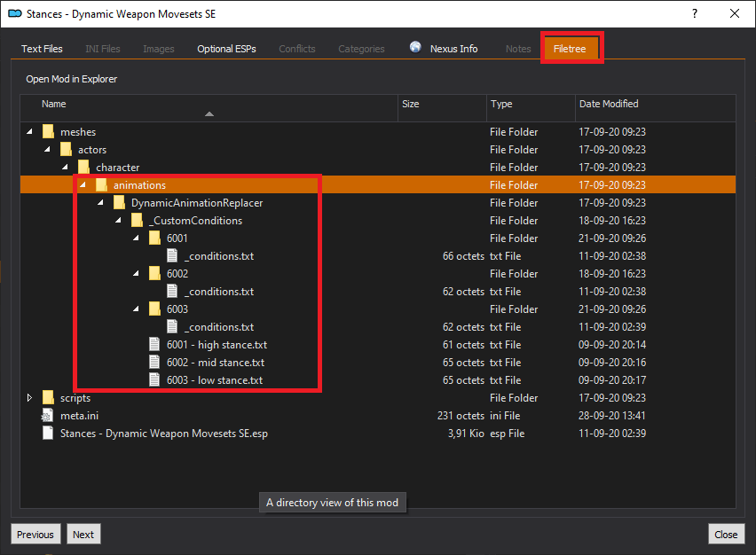Click the '231 octets' size cell

[x=461, y=415]
